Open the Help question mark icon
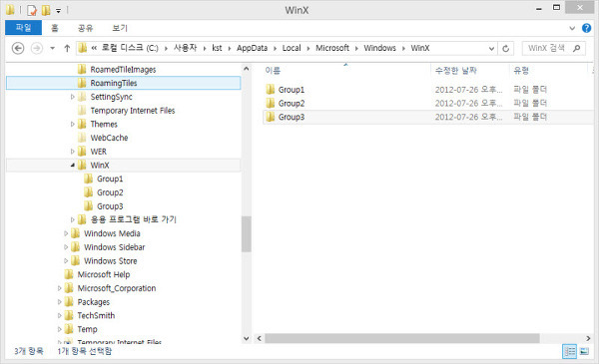599x364 pixels. coord(586,28)
